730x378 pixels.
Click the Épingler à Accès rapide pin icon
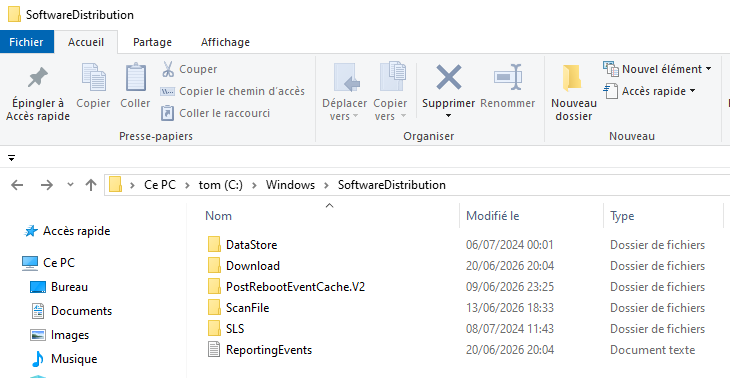pos(38,78)
